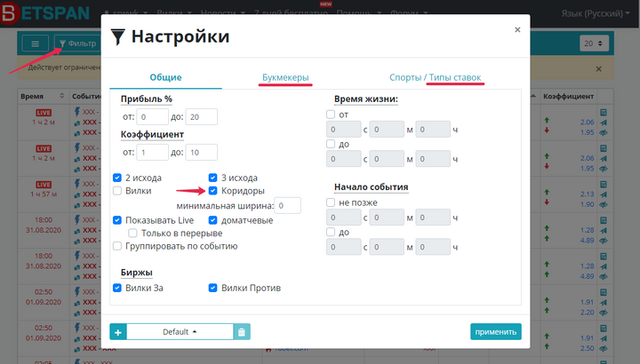Enable the Время жизни 'до' checkbox
The width and height of the screenshot is (640, 364).
pyautogui.click(x=331, y=144)
